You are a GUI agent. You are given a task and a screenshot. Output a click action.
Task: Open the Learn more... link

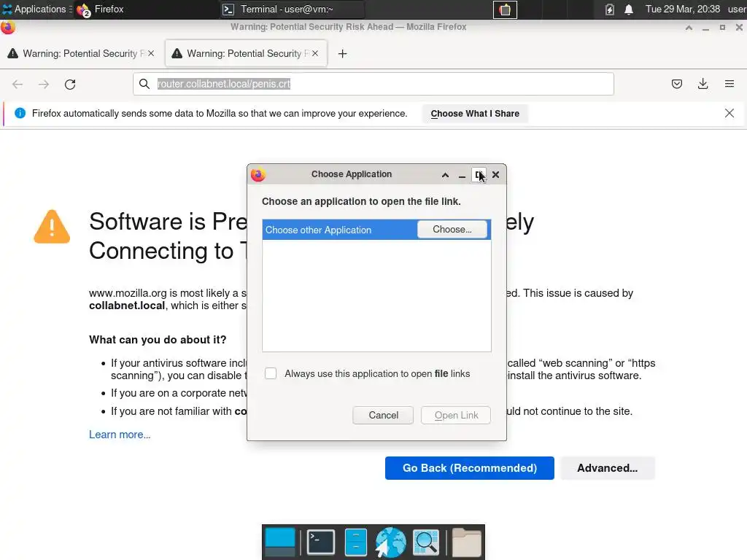pos(120,435)
